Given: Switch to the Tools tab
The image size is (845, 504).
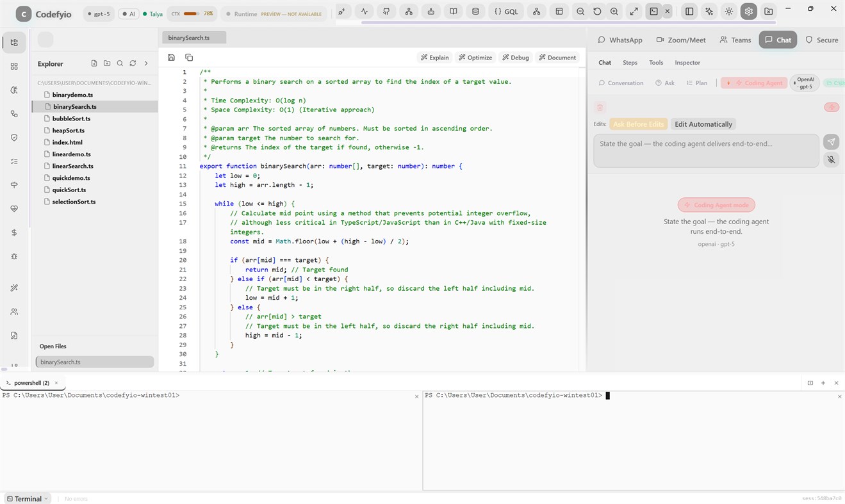Looking at the screenshot, I should (656, 63).
